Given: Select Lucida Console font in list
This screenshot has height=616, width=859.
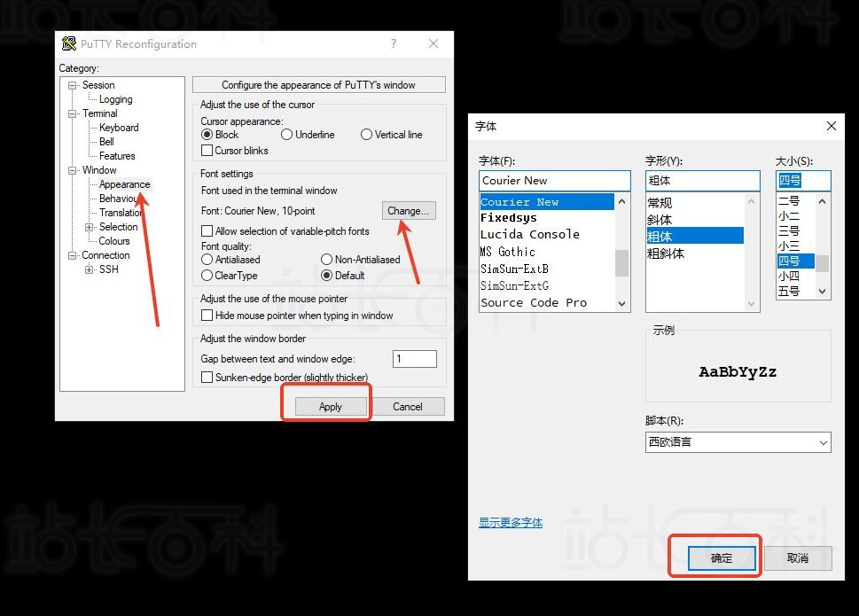Looking at the screenshot, I should tap(529, 235).
